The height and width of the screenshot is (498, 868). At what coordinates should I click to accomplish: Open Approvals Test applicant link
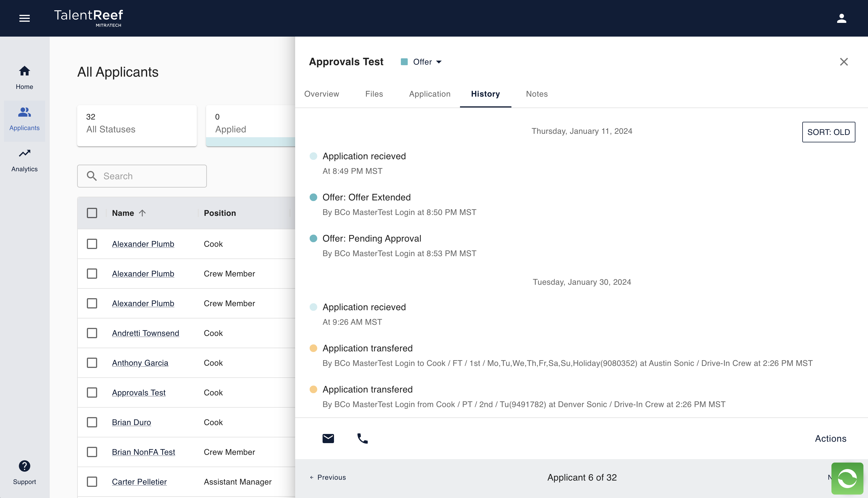[138, 393]
